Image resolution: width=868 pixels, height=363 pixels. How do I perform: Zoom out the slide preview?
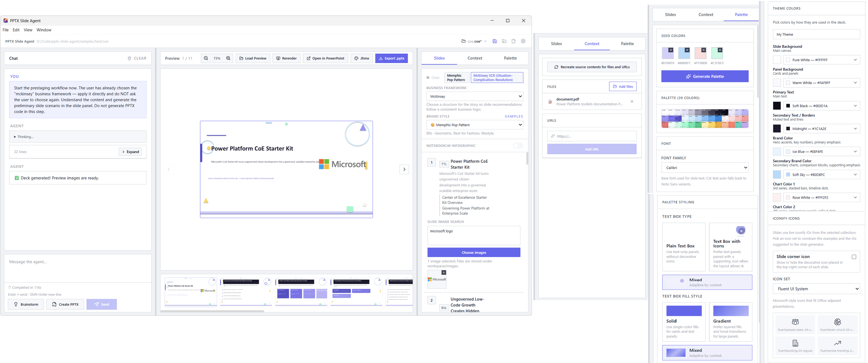pyautogui.click(x=206, y=58)
